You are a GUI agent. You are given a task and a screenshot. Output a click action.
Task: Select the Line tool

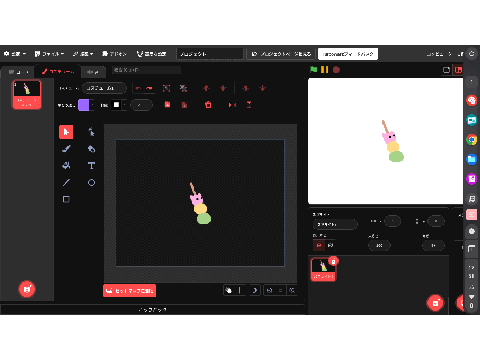coord(66,182)
